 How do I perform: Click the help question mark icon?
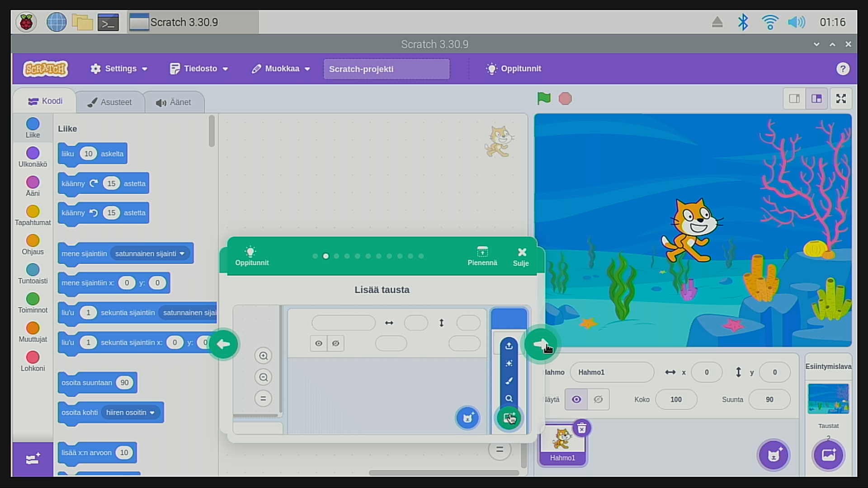pyautogui.click(x=843, y=69)
